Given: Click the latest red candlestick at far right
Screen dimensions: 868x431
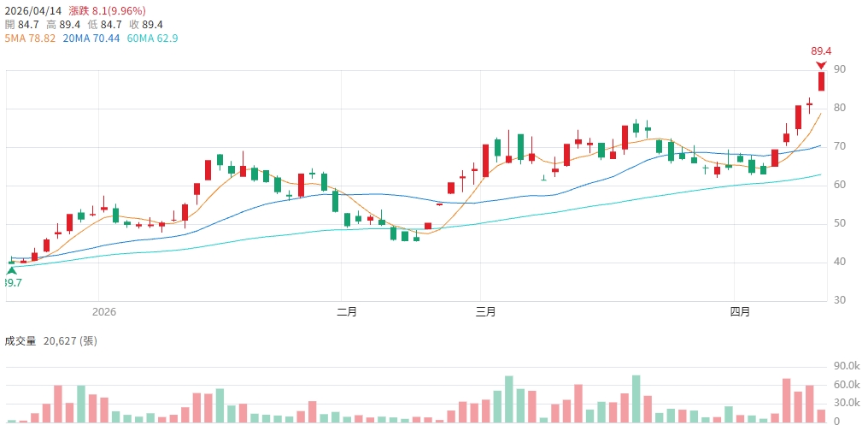Looking at the screenshot, I should [x=821, y=81].
